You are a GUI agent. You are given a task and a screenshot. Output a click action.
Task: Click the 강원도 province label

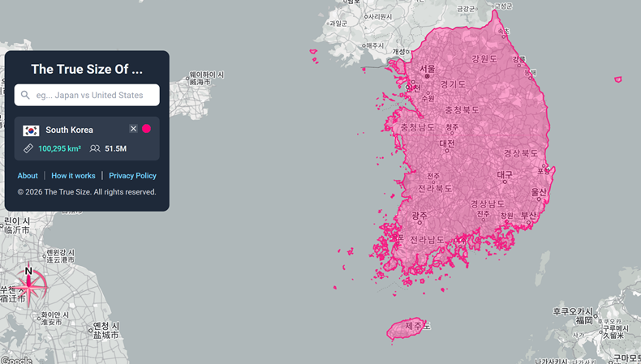point(484,59)
